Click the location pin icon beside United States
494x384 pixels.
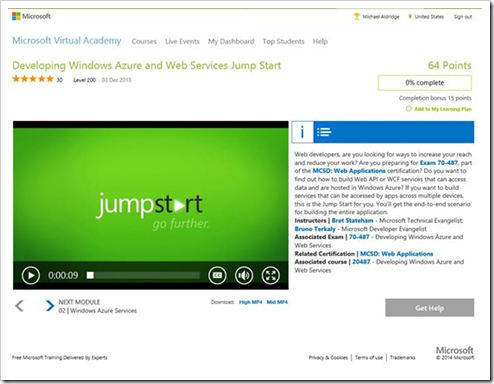click(x=410, y=16)
